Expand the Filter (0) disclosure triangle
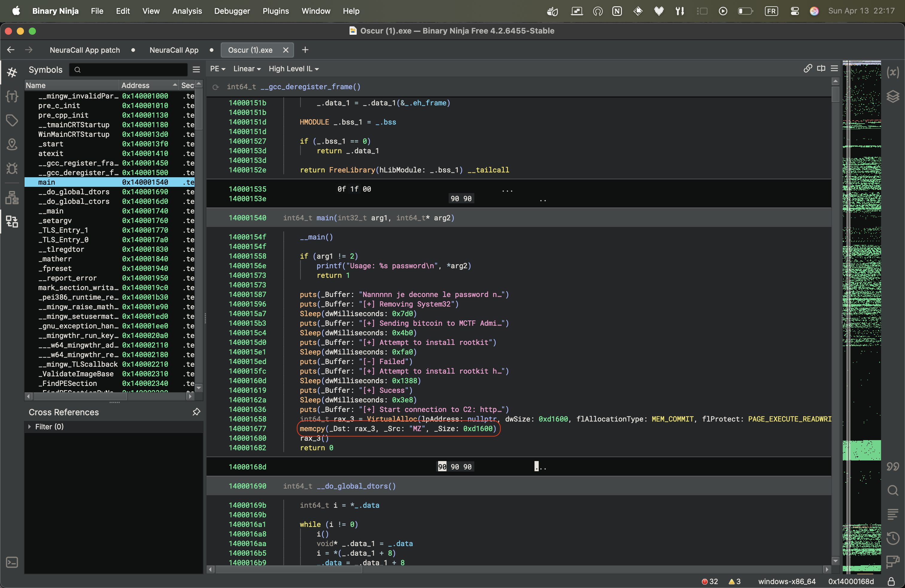 30,427
